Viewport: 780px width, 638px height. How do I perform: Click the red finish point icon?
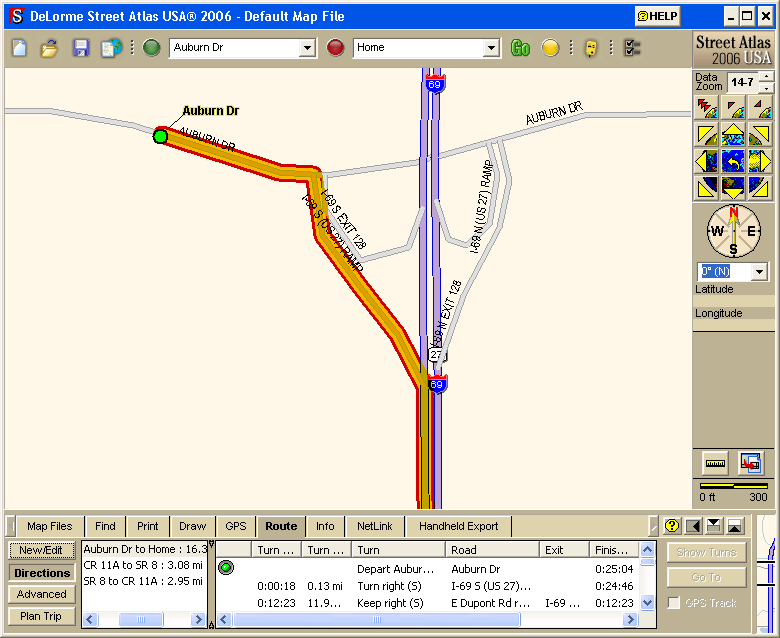[335, 48]
